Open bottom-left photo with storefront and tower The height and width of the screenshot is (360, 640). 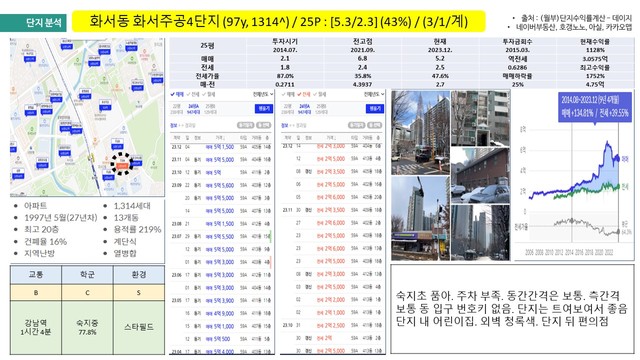coord(420,218)
